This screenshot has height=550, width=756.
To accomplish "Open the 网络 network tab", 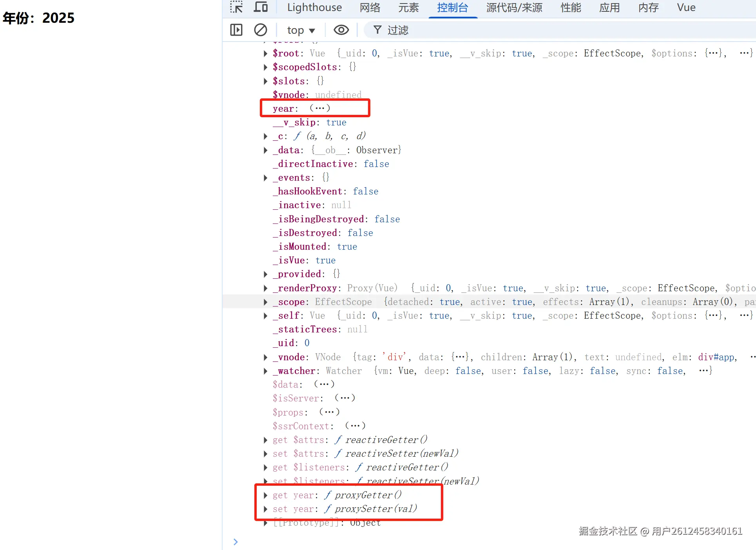I will 370,7.
